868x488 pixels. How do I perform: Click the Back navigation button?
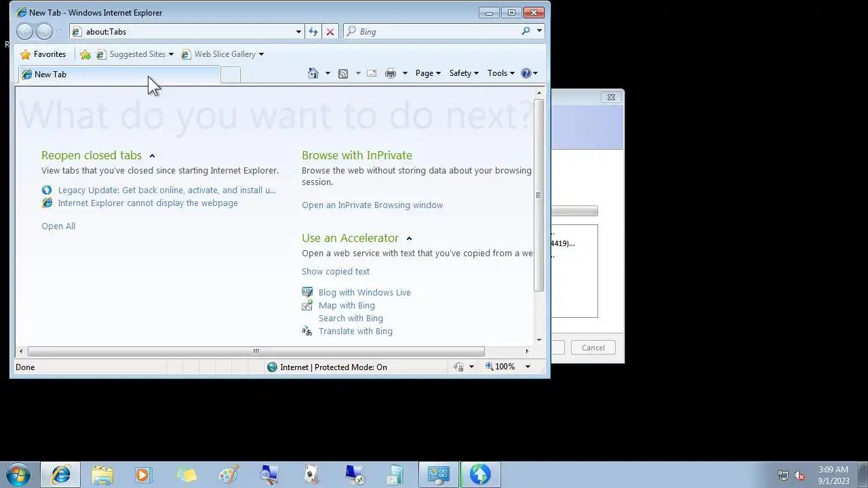[x=25, y=31]
